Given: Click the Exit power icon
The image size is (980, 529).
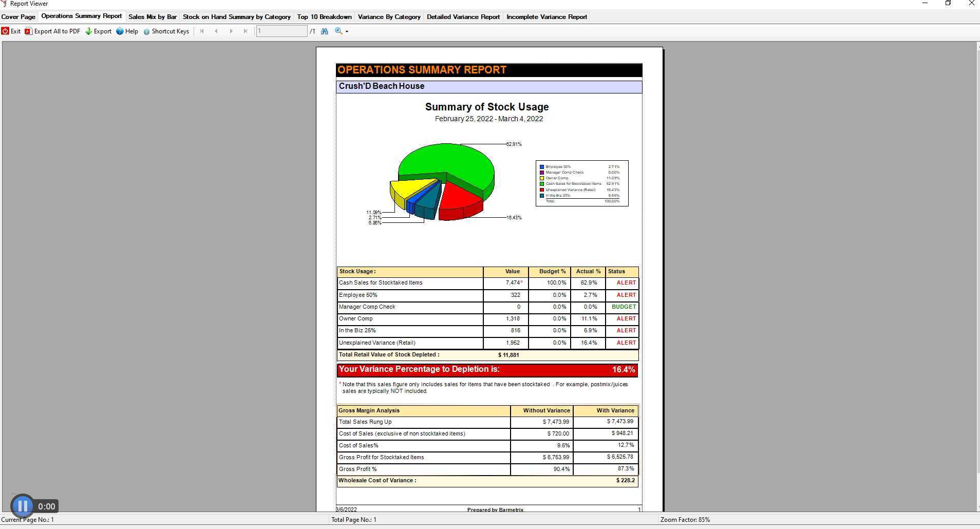Looking at the screenshot, I should [x=5, y=31].
